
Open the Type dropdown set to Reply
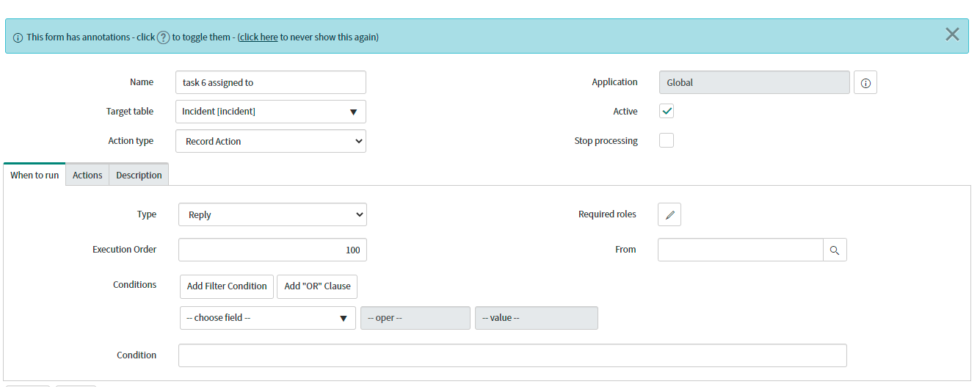[x=272, y=214]
